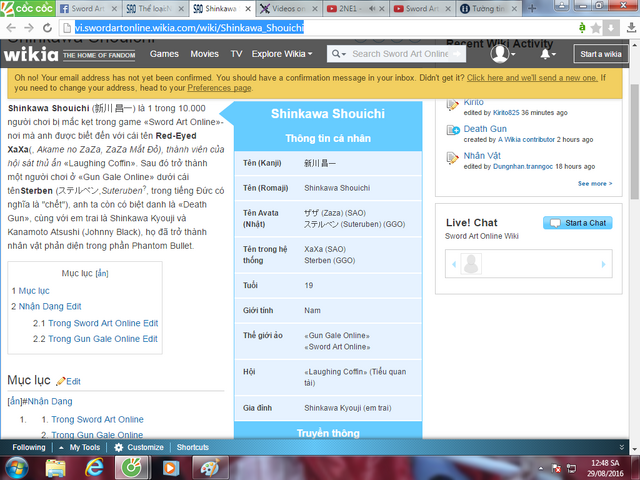Click link to resend confirmation email
The image size is (640, 480).
tap(532, 78)
